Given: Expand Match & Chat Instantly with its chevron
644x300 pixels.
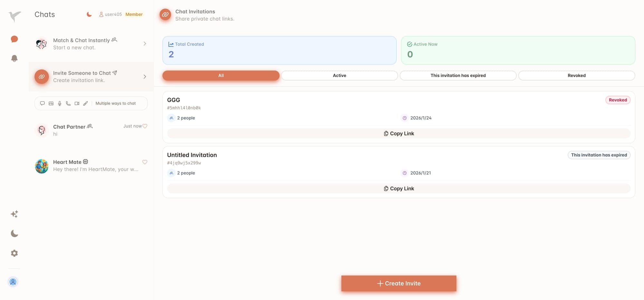Looking at the screenshot, I should [x=145, y=44].
